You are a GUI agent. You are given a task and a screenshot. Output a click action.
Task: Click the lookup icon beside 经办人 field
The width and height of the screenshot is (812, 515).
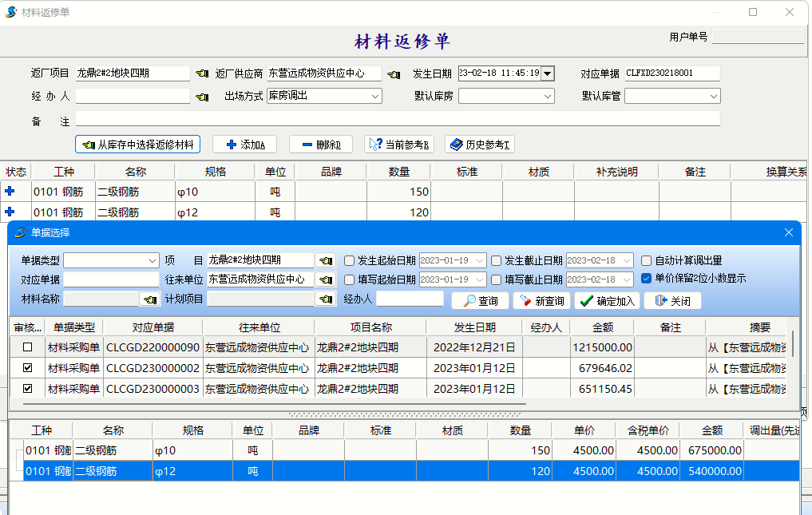coord(201,97)
